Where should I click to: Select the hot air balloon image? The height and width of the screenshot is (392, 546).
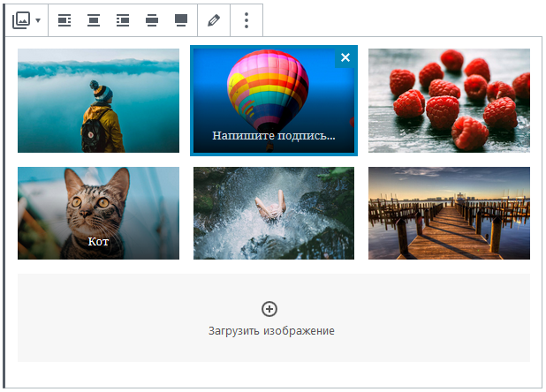274,101
